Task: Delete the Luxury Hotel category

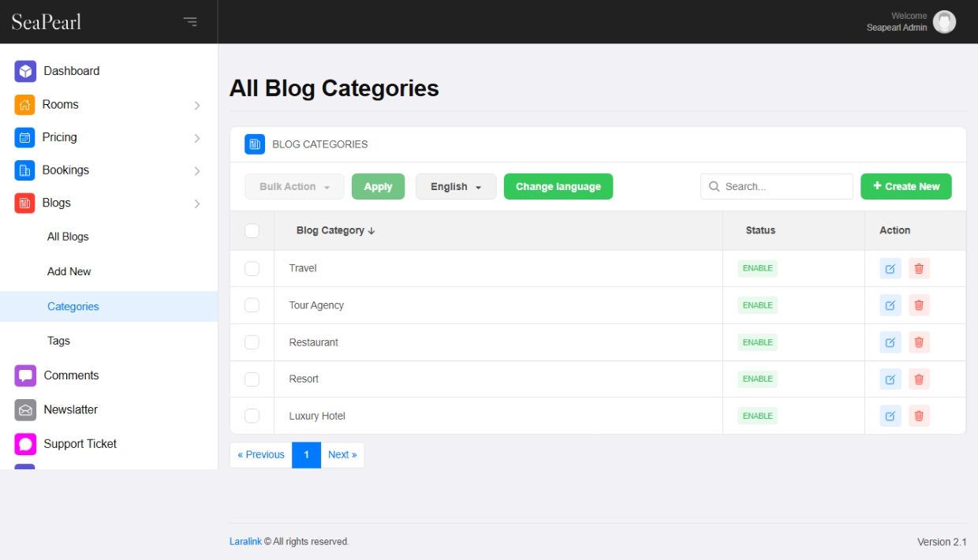Action: click(919, 416)
